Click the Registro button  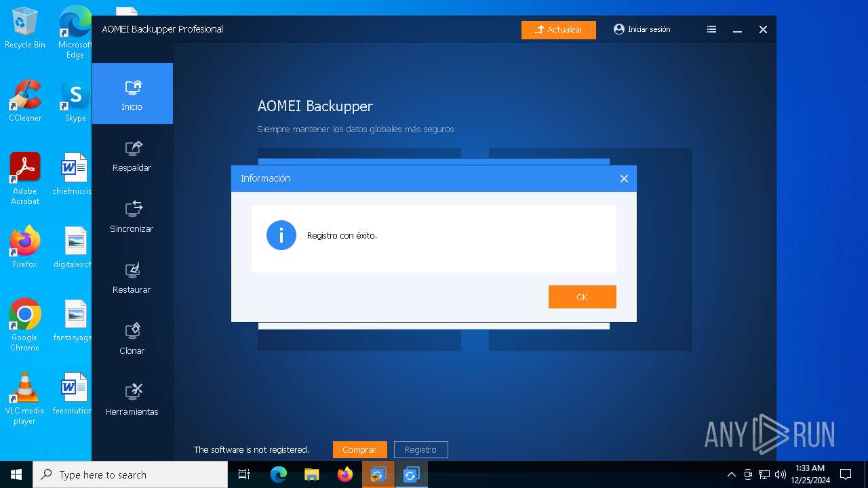click(420, 449)
